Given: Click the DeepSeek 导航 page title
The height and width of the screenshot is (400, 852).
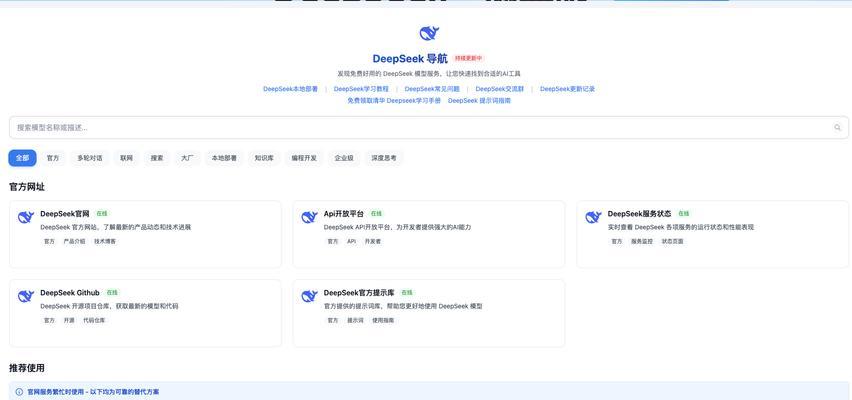Looking at the screenshot, I should pos(410,59).
